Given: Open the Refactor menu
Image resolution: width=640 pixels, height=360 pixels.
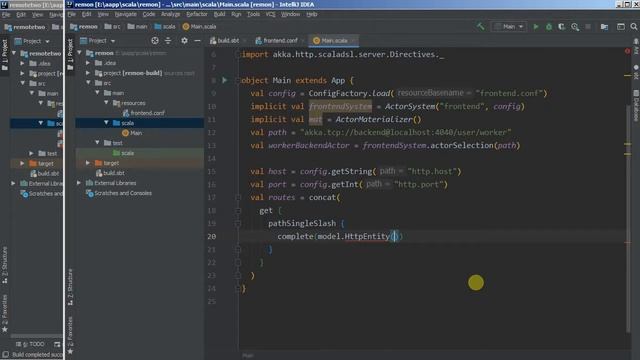Looking at the screenshot, I should coord(197,14).
